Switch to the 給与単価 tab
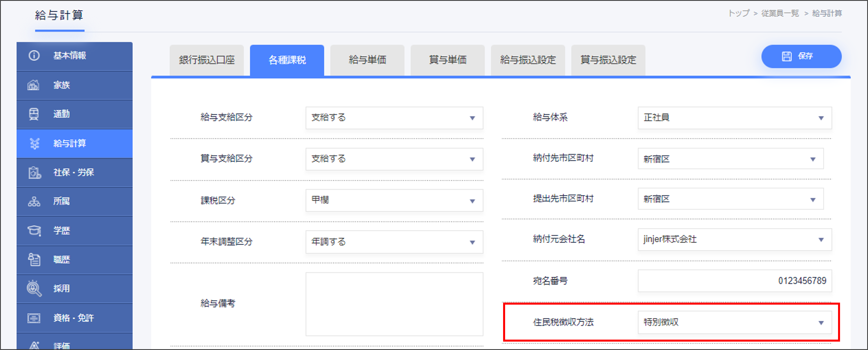This screenshot has width=868, height=350. [367, 60]
